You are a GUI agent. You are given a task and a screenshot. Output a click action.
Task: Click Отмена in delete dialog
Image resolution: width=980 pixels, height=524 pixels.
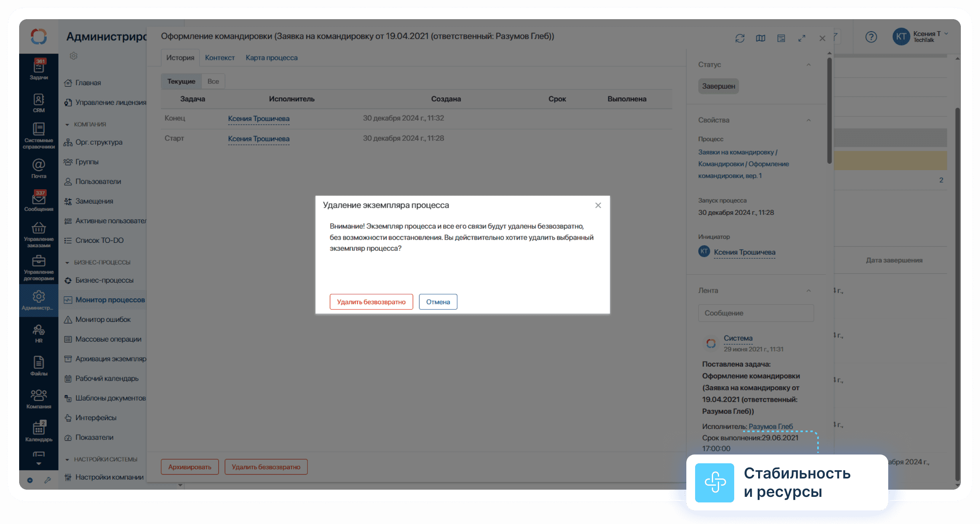(x=438, y=302)
